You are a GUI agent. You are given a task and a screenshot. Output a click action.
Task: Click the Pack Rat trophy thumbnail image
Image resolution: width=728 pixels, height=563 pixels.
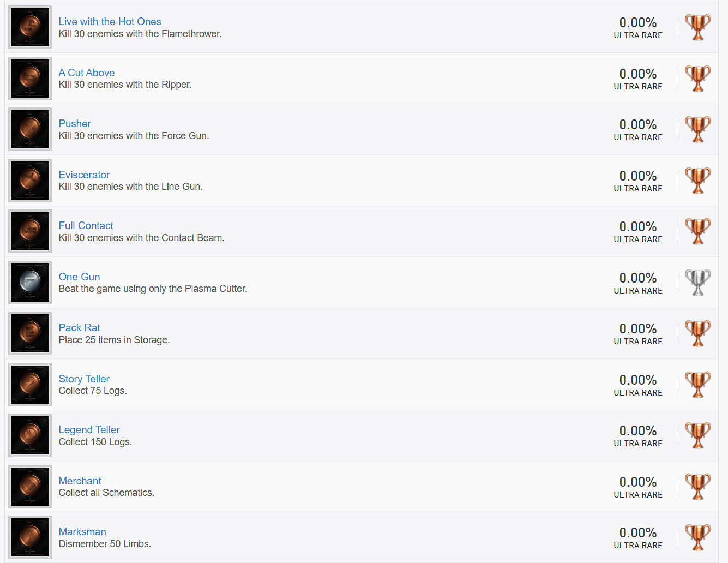click(30, 333)
